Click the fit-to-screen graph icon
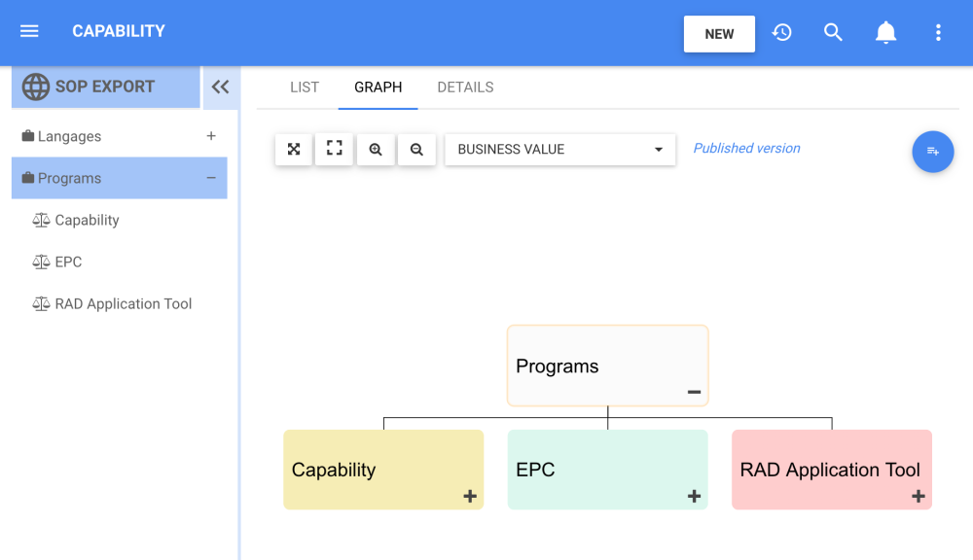Viewport: 973px width, 560px height. 294,149
